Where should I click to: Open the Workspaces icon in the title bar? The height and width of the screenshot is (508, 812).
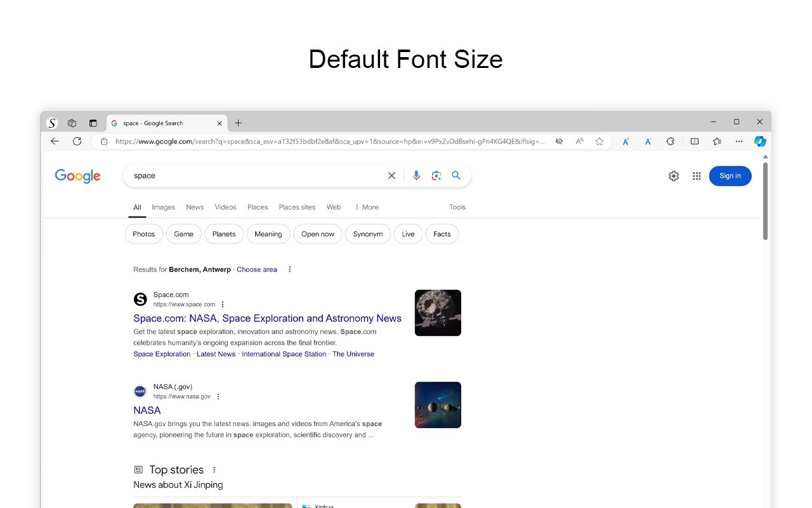(x=72, y=123)
